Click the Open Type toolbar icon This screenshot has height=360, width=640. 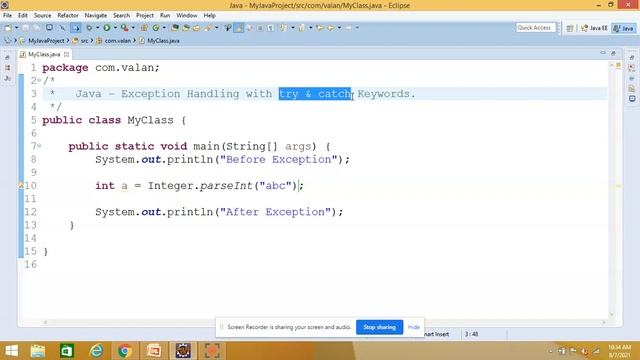tap(175, 28)
